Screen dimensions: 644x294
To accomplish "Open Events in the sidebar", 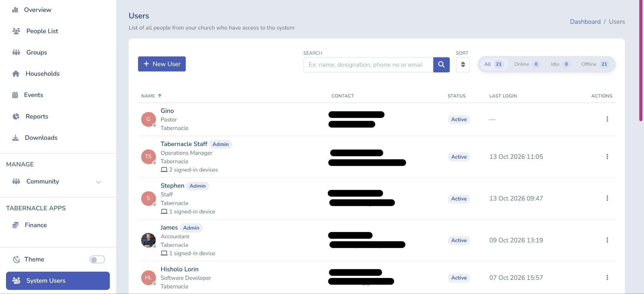I will click(x=34, y=95).
